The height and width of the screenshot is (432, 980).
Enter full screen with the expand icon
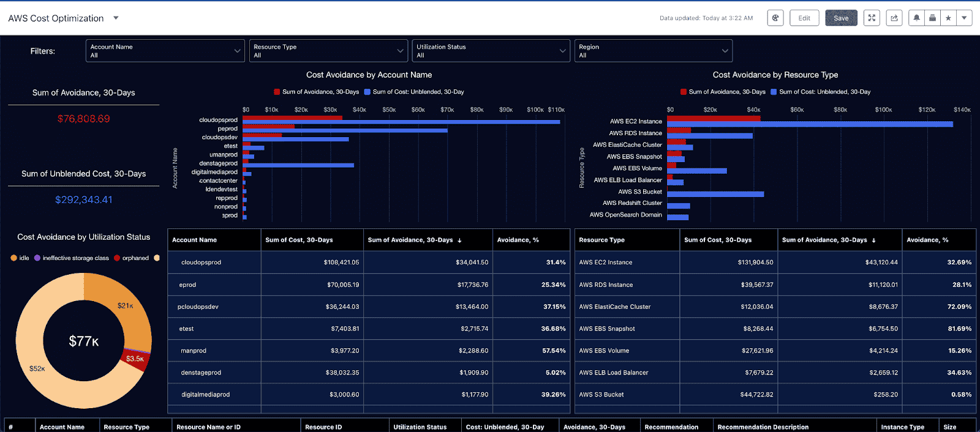pos(872,18)
